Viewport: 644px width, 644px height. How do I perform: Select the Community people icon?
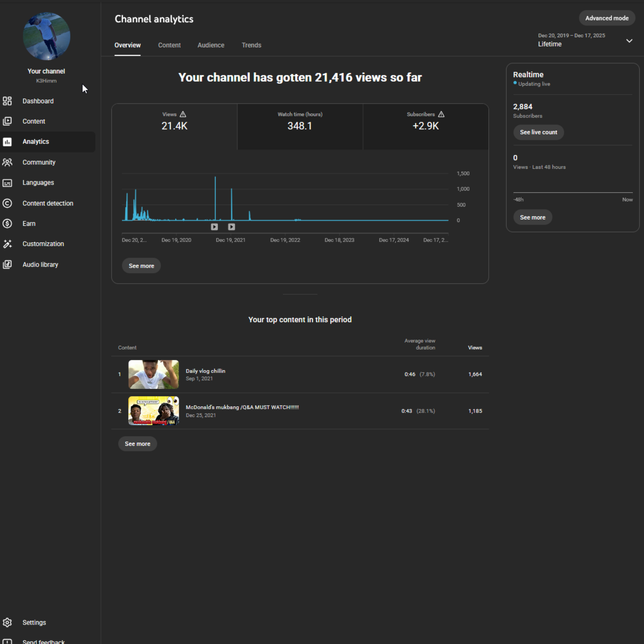pos(7,162)
